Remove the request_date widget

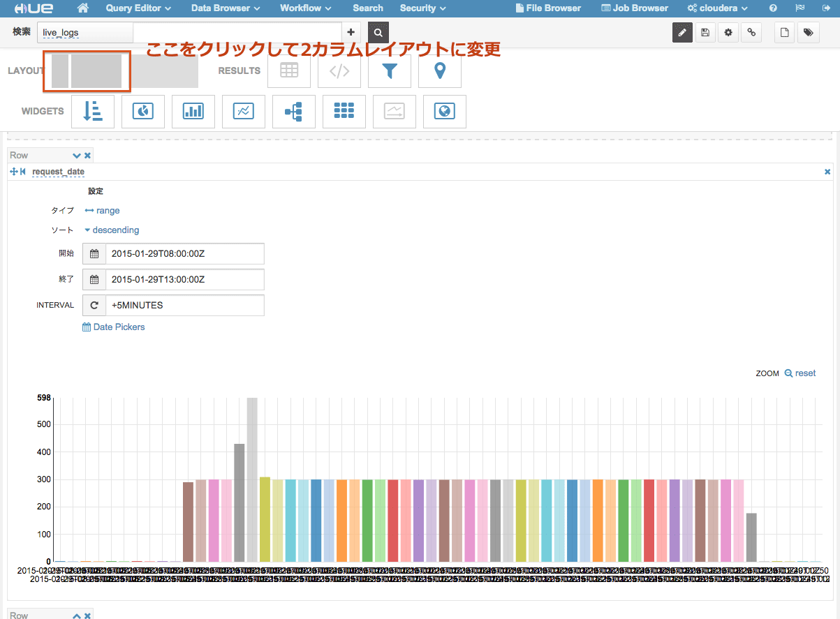coord(827,172)
